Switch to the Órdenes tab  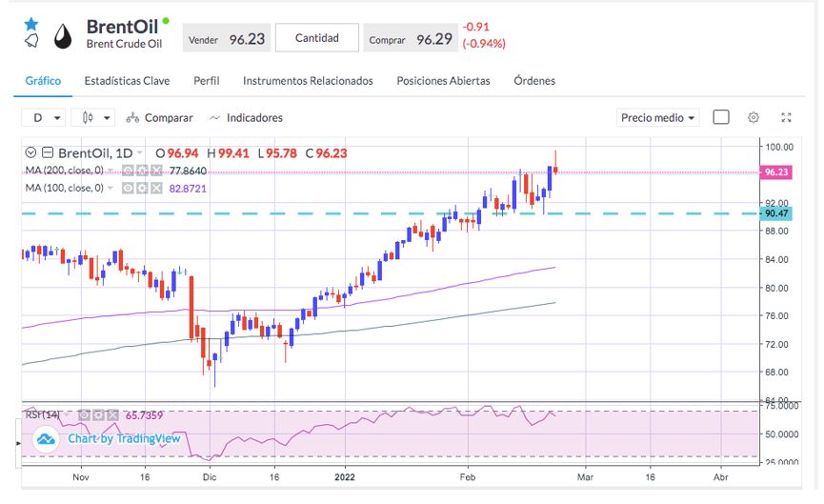pos(534,81)
